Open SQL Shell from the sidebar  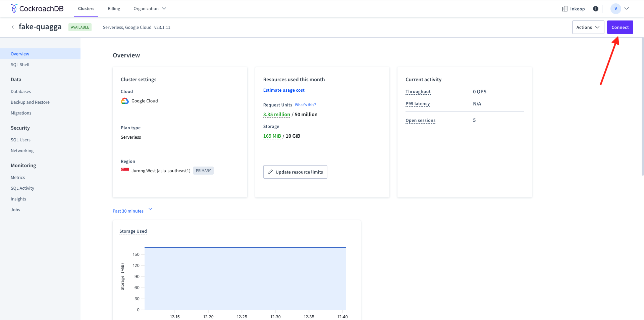pyautogui.click(x=20, y=64)
